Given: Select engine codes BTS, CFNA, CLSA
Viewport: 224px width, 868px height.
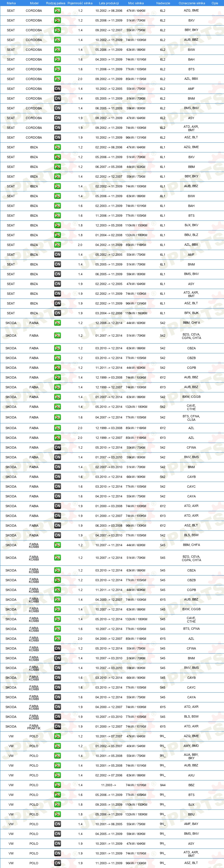Looking at the screenshot, I should tap(191, 418).
